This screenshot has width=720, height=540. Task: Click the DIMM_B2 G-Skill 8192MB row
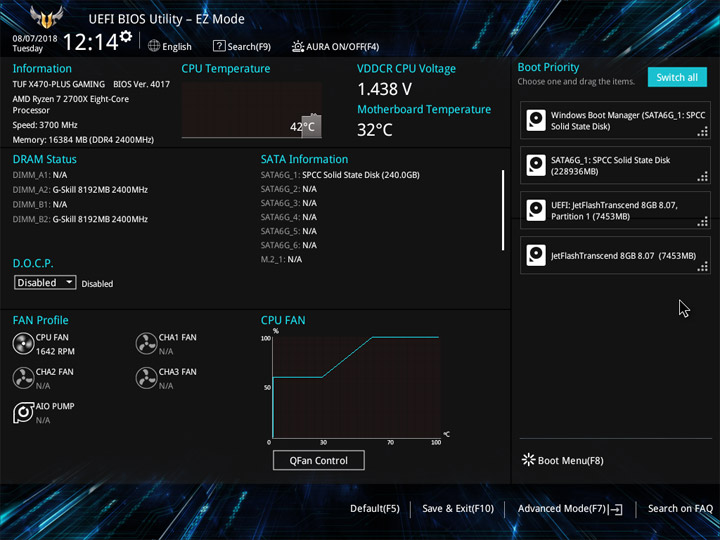[80, 219]
